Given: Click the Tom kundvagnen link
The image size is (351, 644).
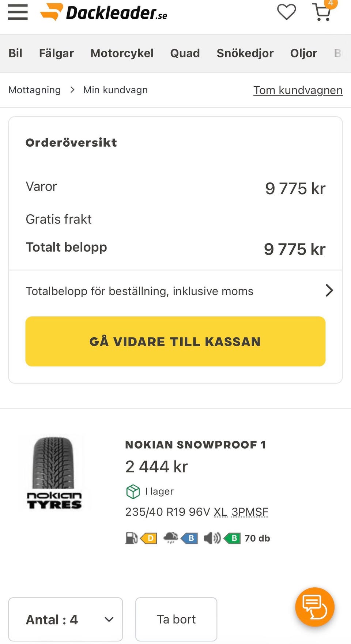Looking at the screenshot, I should pos(298,90).
